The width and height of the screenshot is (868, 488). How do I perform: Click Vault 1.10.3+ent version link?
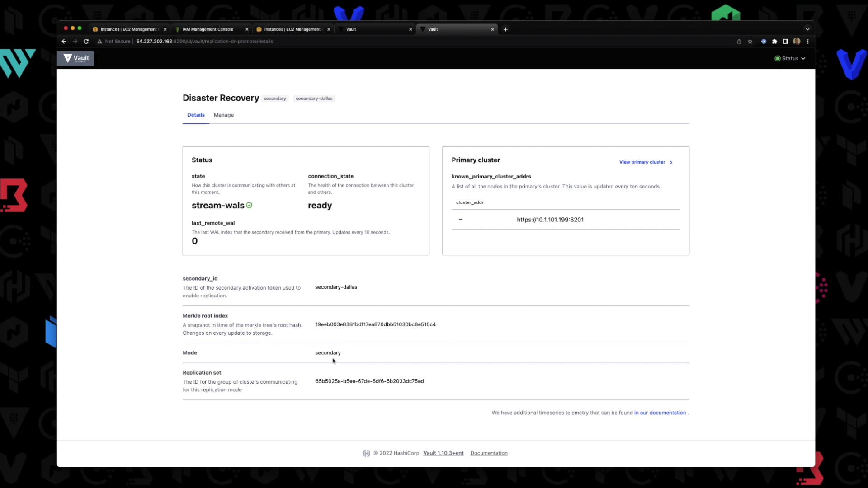click(443, 453)
